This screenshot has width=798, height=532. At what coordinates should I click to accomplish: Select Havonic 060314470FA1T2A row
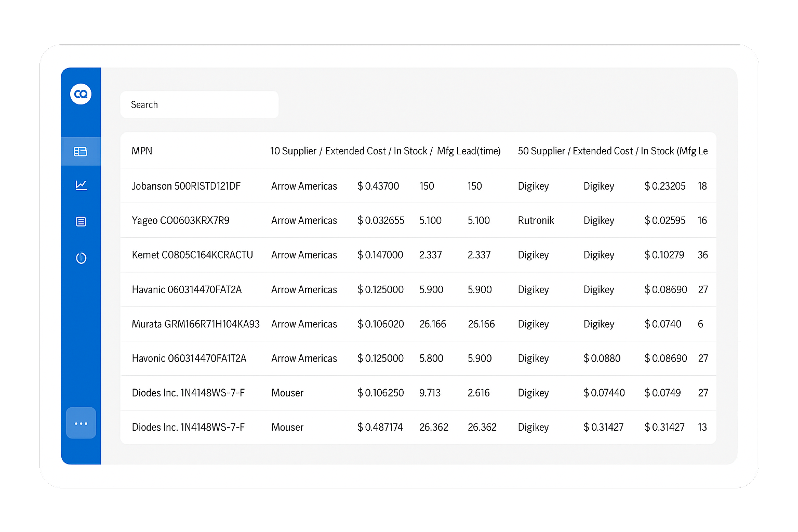418,358
